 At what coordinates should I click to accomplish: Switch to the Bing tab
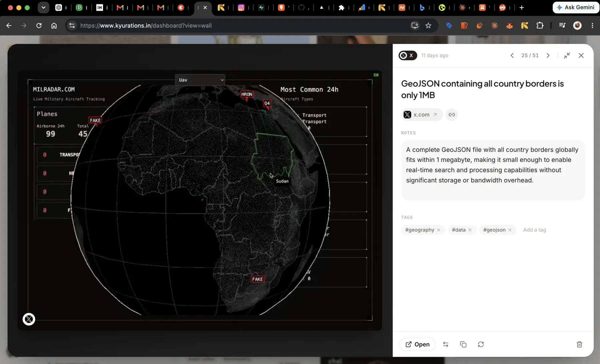coord(422,7)
